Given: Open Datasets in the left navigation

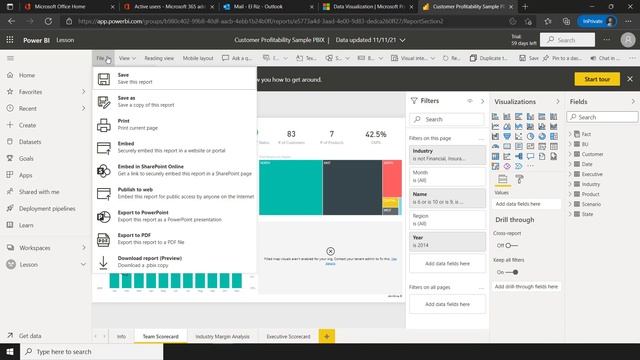Looking at the screenshot, I should tap(30, 142).
